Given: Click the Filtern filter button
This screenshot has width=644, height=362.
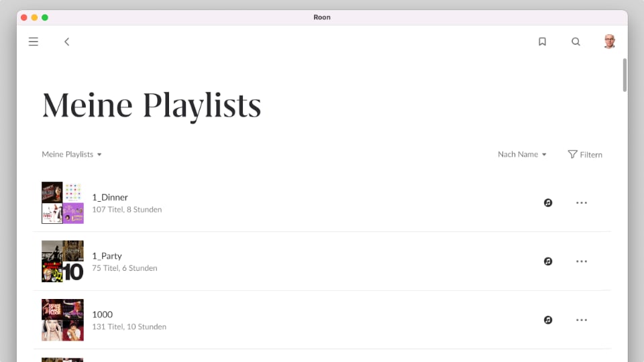Looking at the screenshot, I should coord(585,154).
